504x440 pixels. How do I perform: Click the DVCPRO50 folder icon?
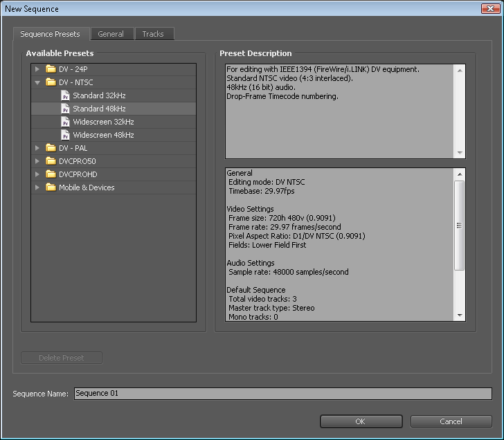coord(51,161)
